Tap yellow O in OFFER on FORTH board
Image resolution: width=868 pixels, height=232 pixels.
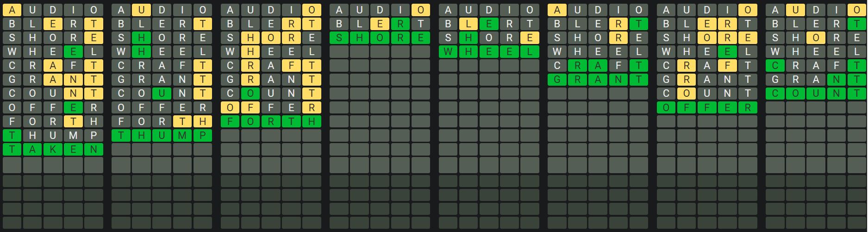click(230, 107)
